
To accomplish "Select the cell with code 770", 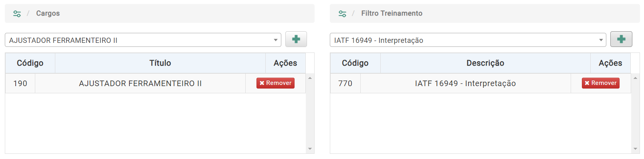I will pyautogui.click(x=345, y=83).
